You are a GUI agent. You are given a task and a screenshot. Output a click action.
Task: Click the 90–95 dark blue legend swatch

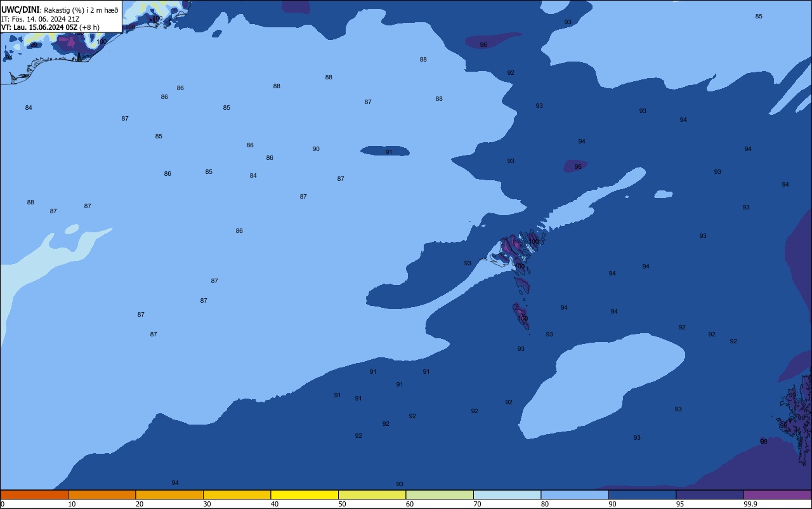pos(642,494)
